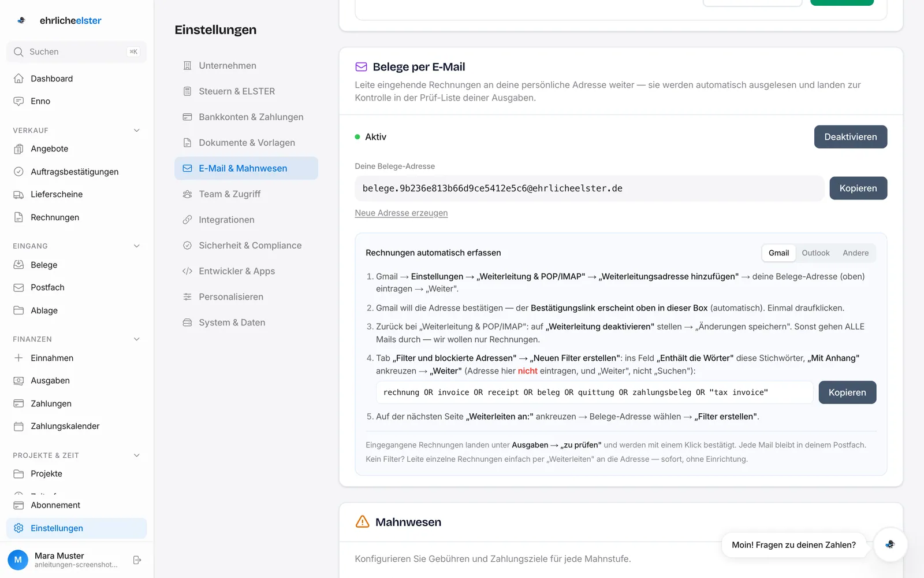
Task: Open Dokumente & Vorlagen settings
Action: pyautogui.click(x=246, y=143)
